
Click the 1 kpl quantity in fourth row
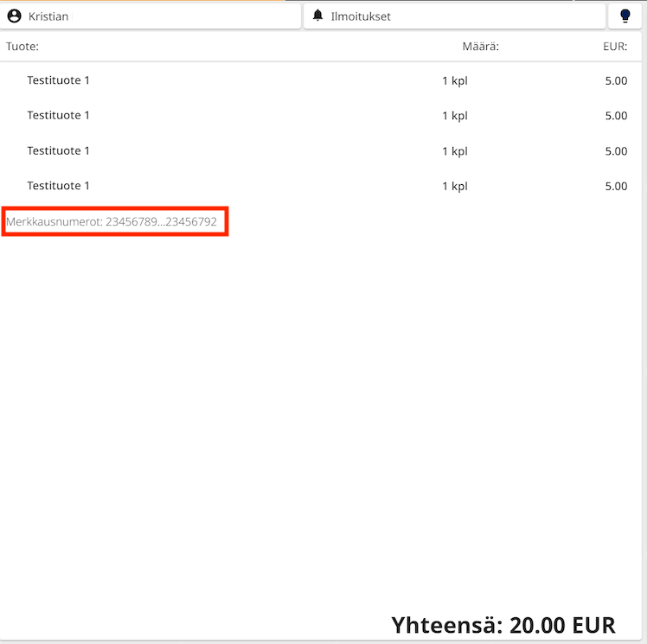(x=454, y=186)
